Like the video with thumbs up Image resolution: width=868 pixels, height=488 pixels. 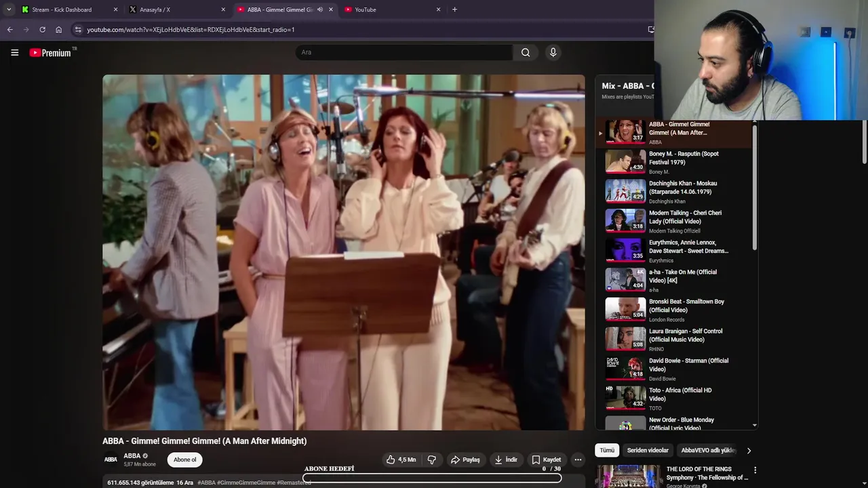[401, 460]
